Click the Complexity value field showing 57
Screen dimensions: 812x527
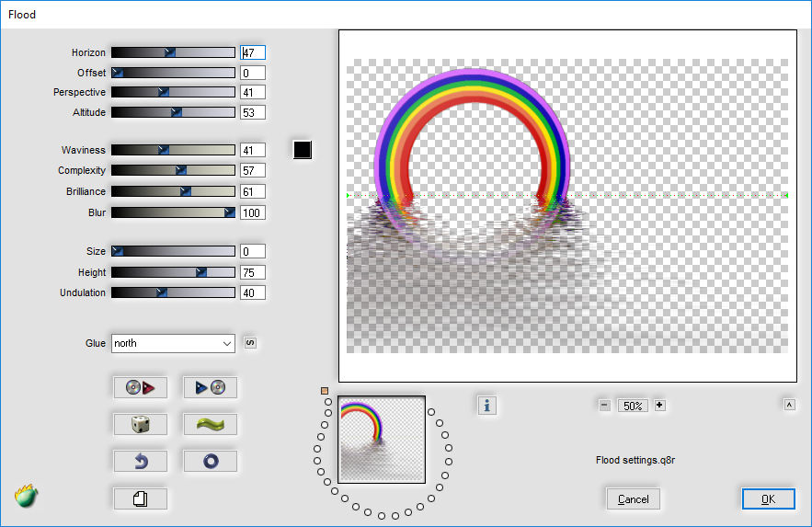253,170
